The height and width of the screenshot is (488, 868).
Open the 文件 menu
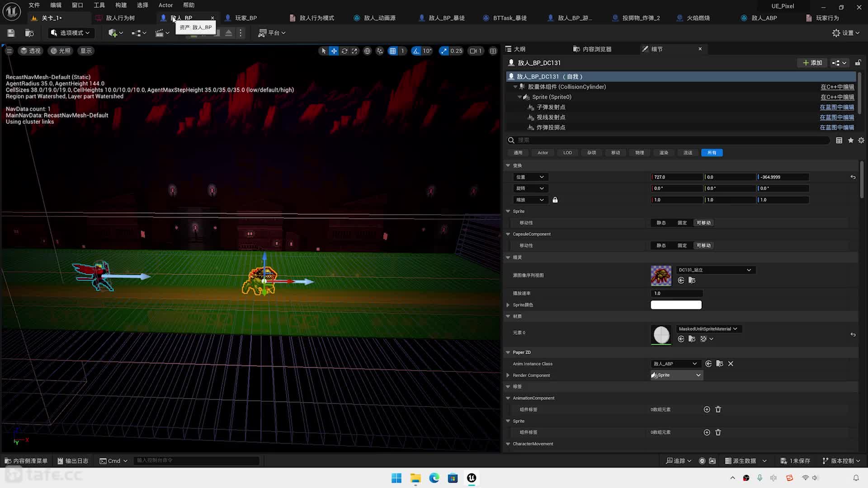pos(34,5)
